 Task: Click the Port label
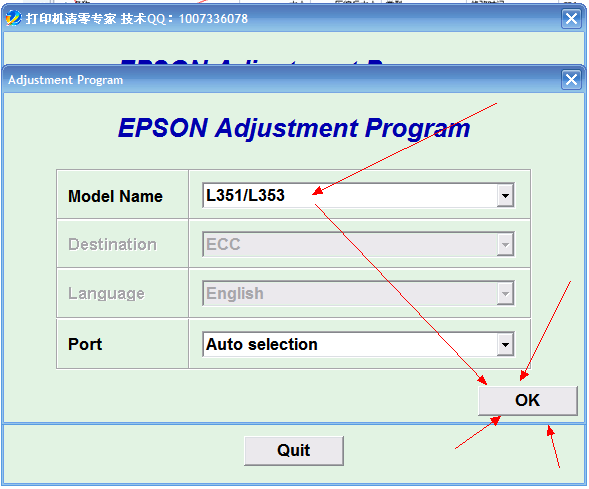[x=85, y=344]
